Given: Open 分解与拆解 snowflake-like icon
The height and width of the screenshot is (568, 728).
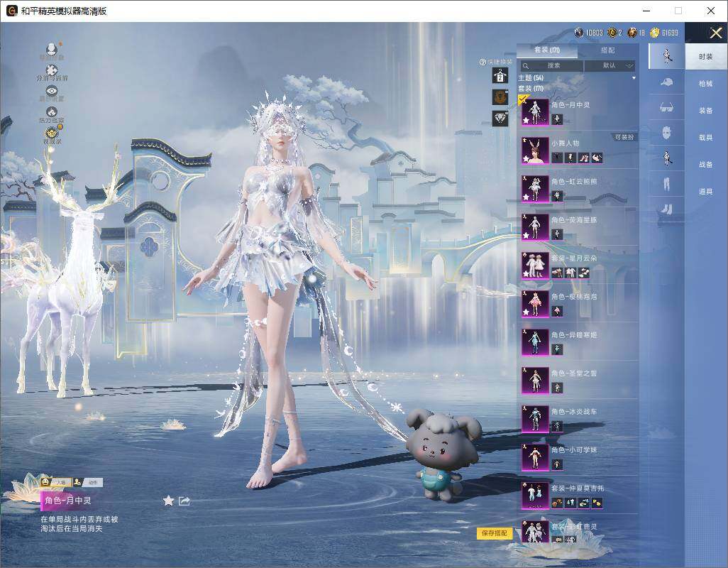Looking at the screenshot, I should tap(52, 70).
